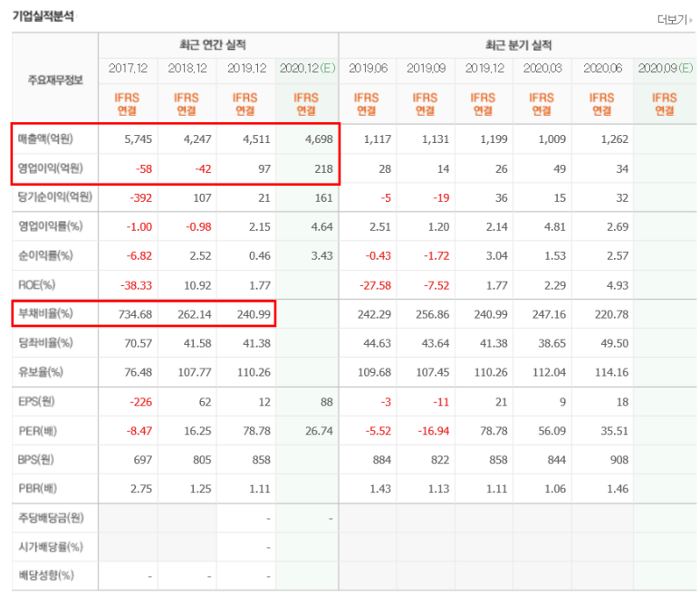Click the 주요재무정보 header cell

coord(55,80)
